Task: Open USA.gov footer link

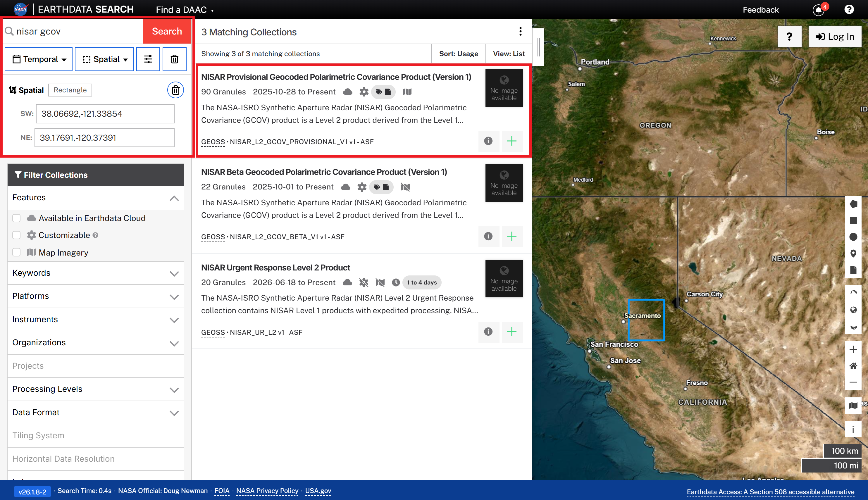Action: (318, 491)
